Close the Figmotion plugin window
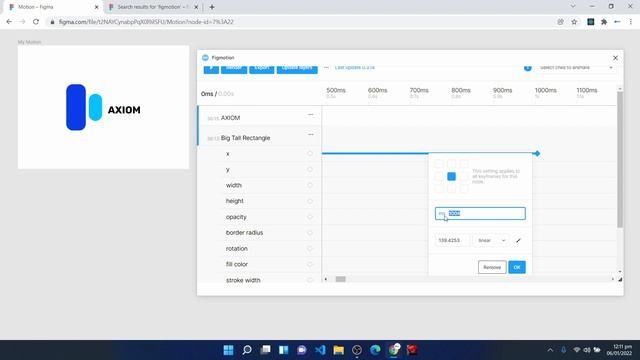This screenshot has height=360, width=640. coord(615,58)
